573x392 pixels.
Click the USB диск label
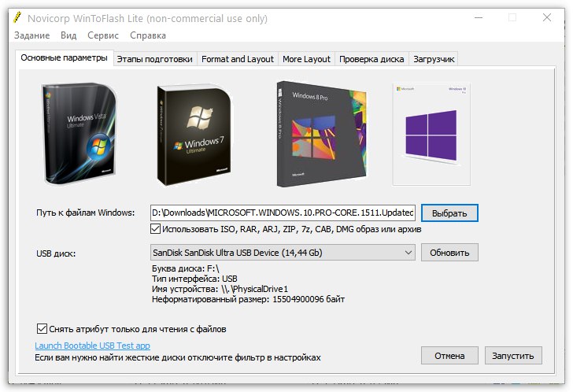(56, 253)
